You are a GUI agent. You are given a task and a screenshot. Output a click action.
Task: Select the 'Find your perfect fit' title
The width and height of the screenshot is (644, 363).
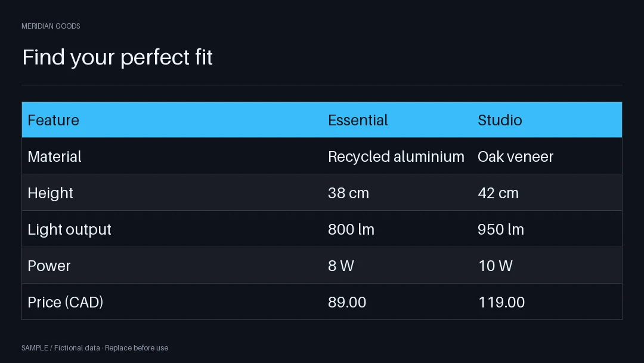click(117, 57)
